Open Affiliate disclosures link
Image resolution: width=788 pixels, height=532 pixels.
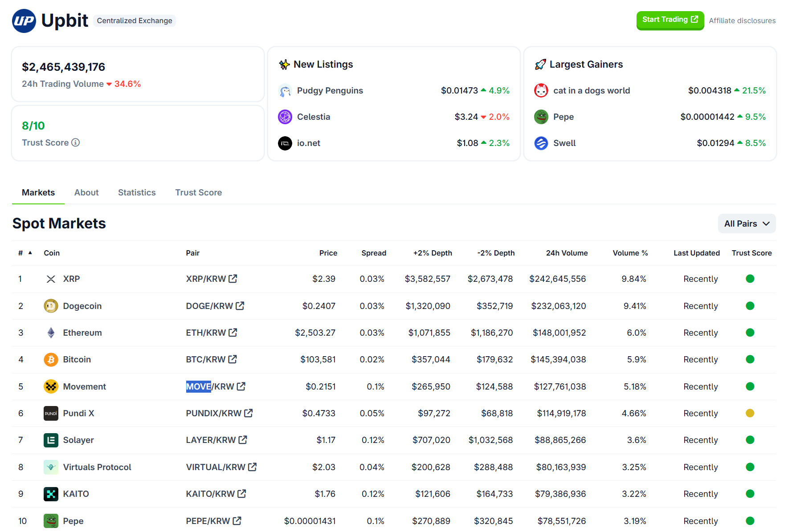(742, 21)
